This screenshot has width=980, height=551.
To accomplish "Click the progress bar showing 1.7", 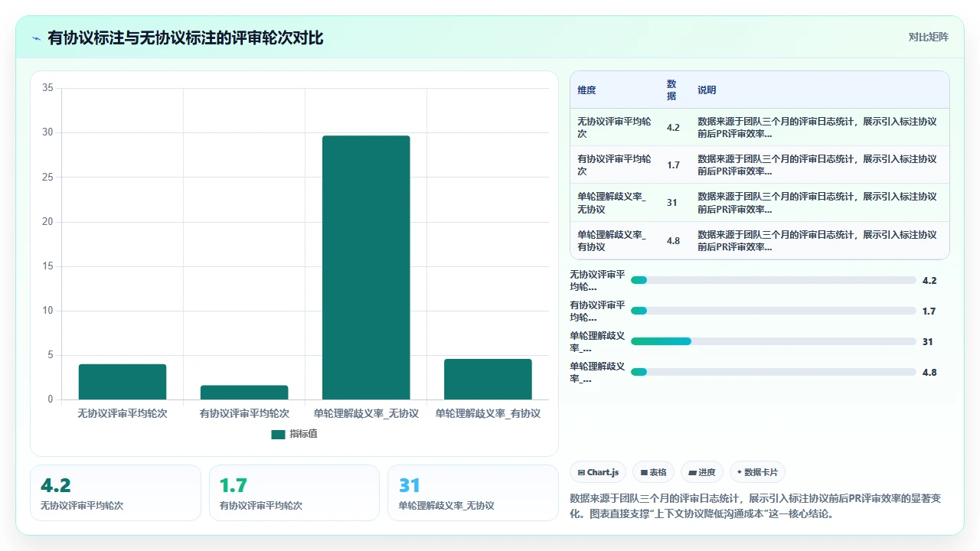I will (773, 311).
